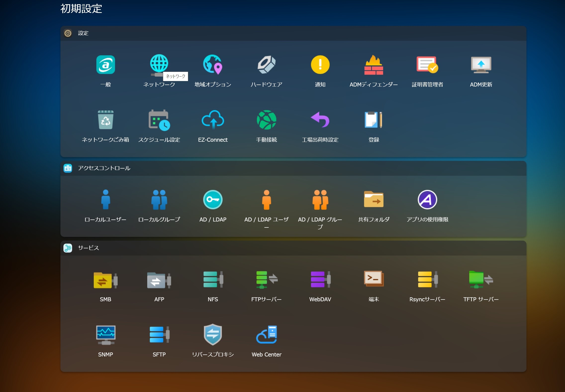Open 共有フォルダ shared folders icon

(374, 200)
